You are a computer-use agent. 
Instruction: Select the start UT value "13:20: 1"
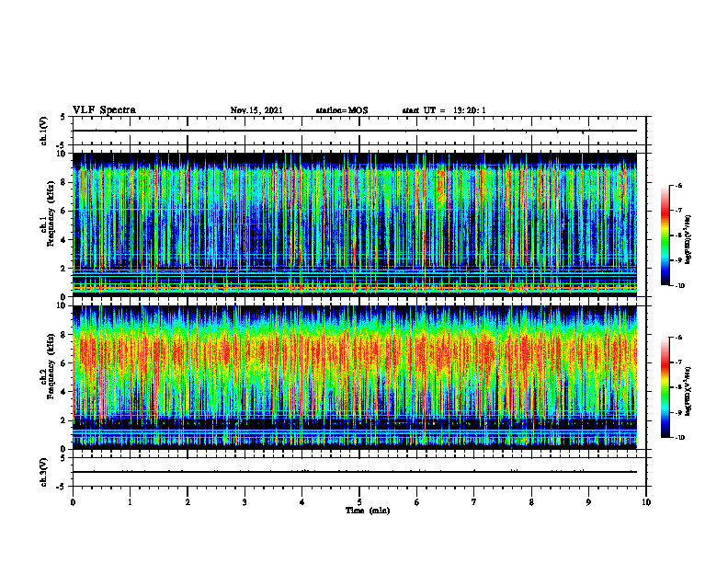point(470,110)
